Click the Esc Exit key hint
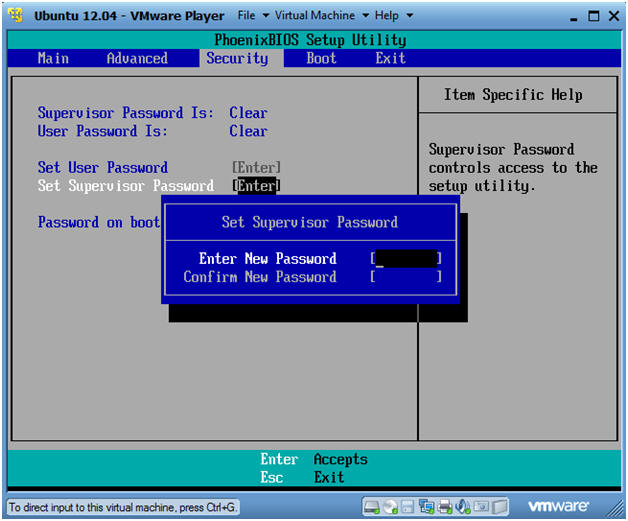This screenshot has width=628, height=521. [302, 477]
